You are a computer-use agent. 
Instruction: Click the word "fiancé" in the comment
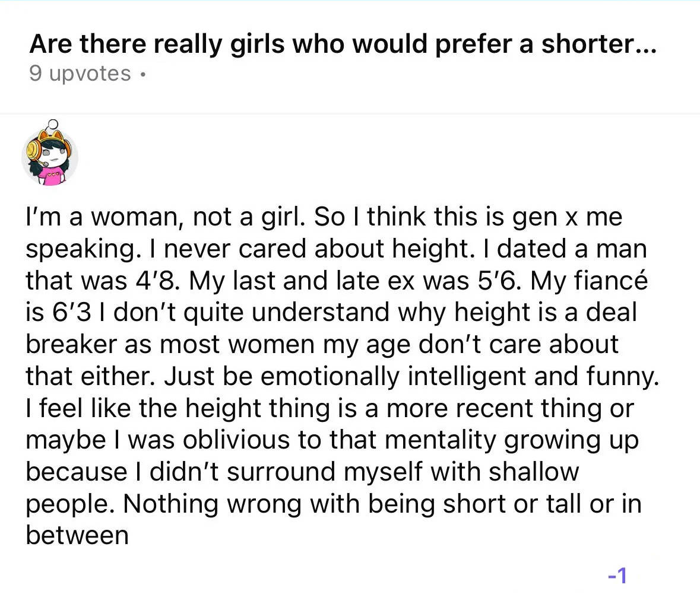tap(610, 281)
